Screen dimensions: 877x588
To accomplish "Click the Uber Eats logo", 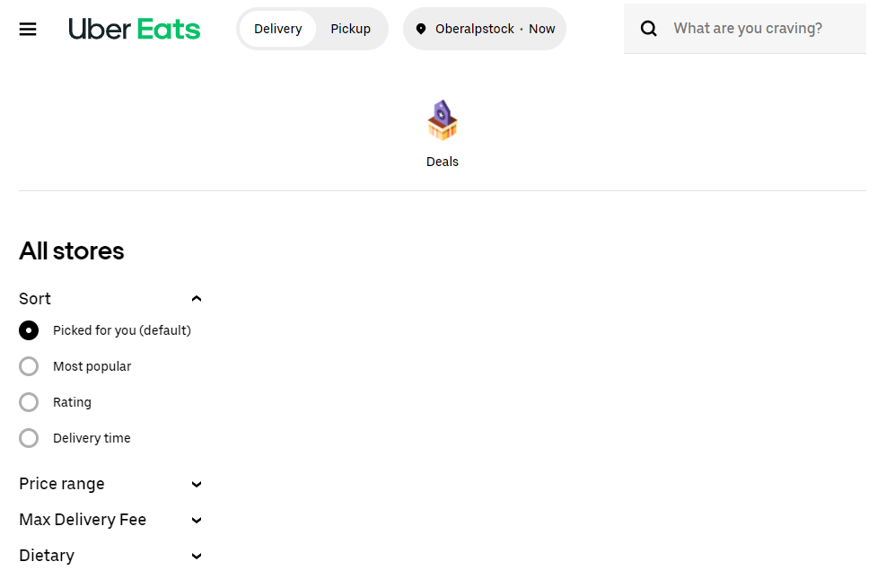I will 135,29.
